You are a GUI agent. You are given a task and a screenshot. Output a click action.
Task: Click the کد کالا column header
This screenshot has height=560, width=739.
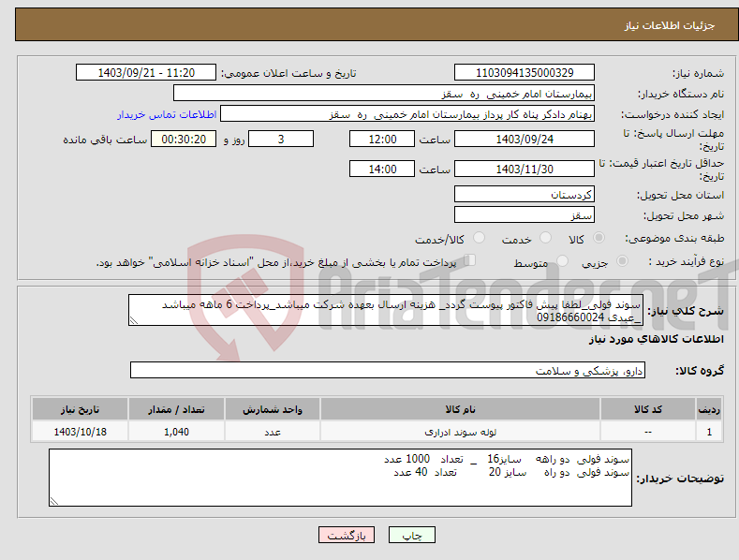pyautogui.click(x=648, y=409)
